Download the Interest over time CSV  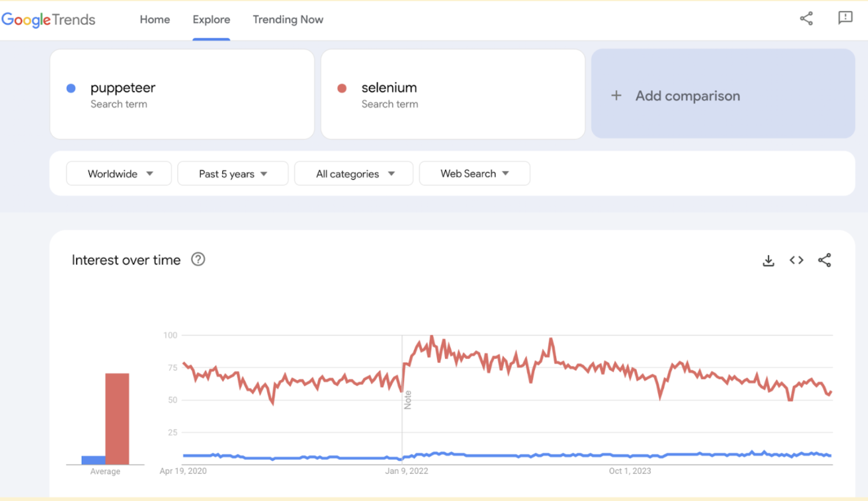point(768,260)
